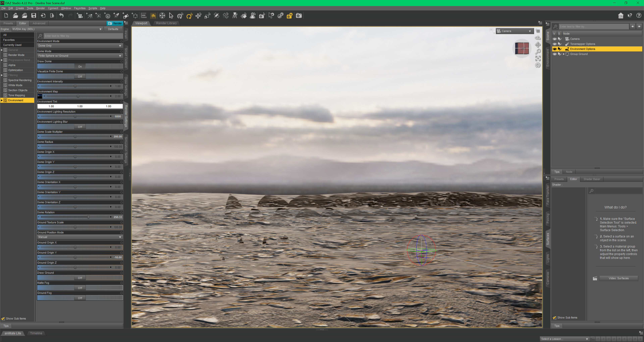Image resolution: width=644 pixels, height=342 pixels.
Task: Toggle Ground Fog switch
Action: pos(80,298)
